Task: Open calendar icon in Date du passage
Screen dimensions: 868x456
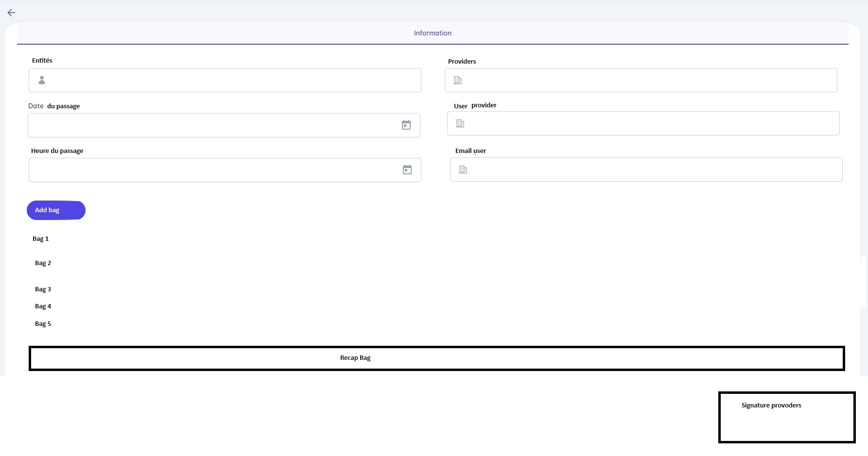Action: tap(406, 125)
